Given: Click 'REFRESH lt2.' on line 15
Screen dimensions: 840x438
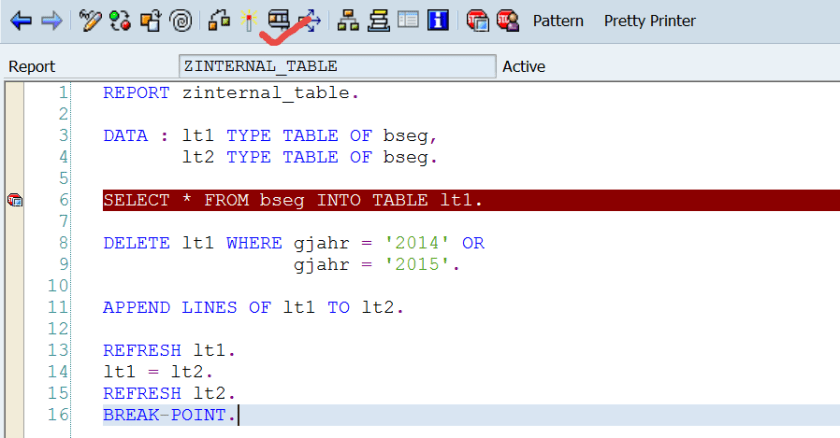Looking at the screenshot, I should 169,394.
